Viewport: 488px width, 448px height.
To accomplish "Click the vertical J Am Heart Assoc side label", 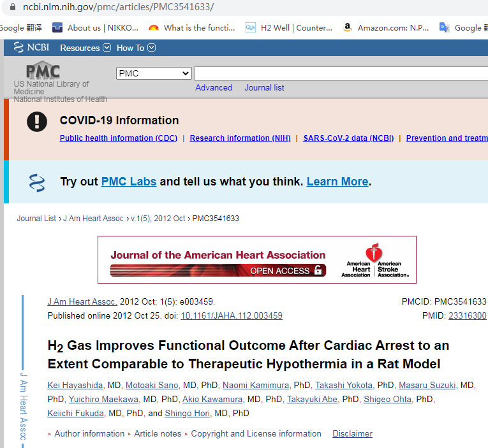I will click(x=24, y=406).
